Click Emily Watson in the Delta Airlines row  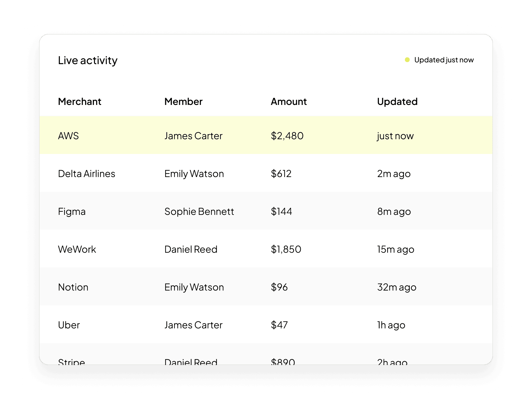[x=194, y=174]
